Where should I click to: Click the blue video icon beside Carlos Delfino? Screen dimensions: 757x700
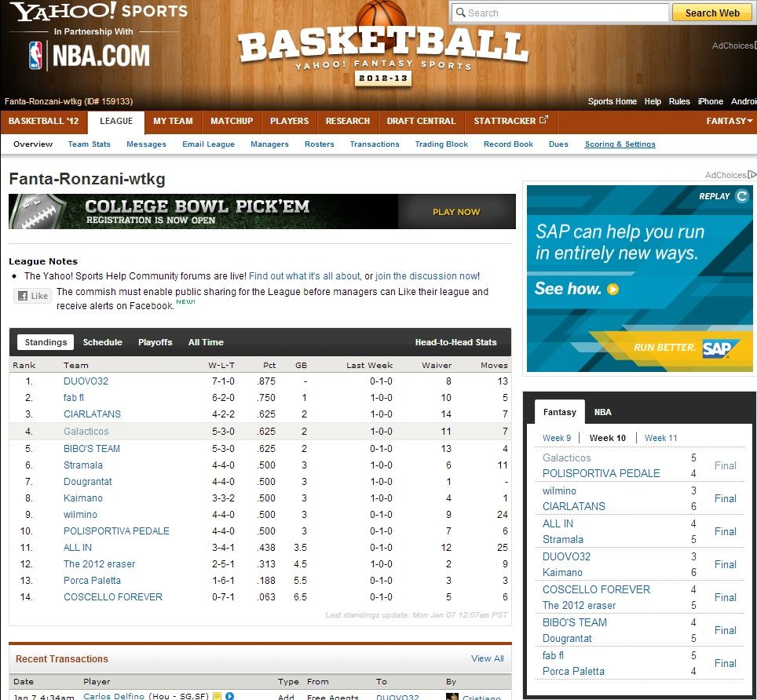click(230, 696)
